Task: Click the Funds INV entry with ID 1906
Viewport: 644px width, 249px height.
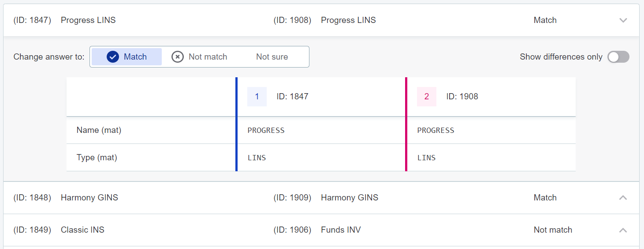Action: [340, 230]
